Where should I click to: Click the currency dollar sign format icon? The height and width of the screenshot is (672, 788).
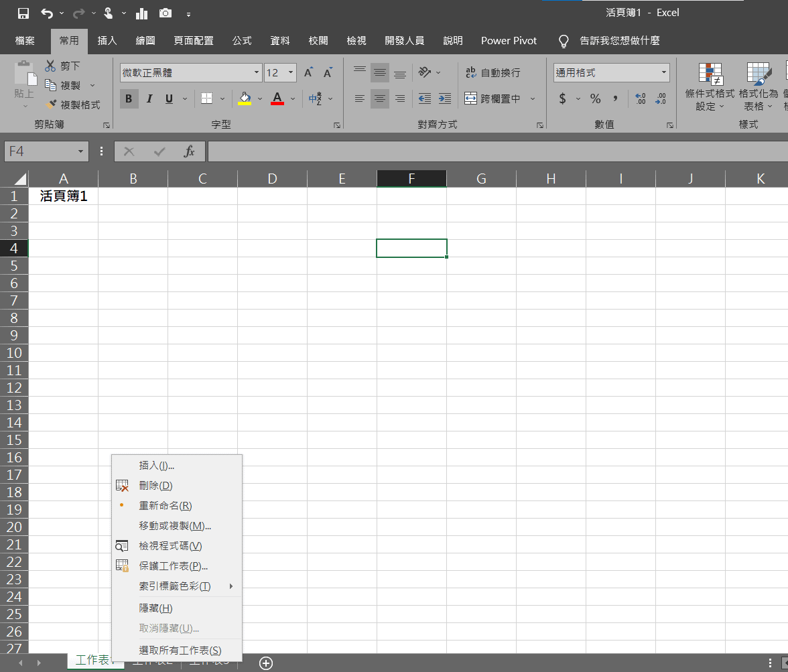562,98
